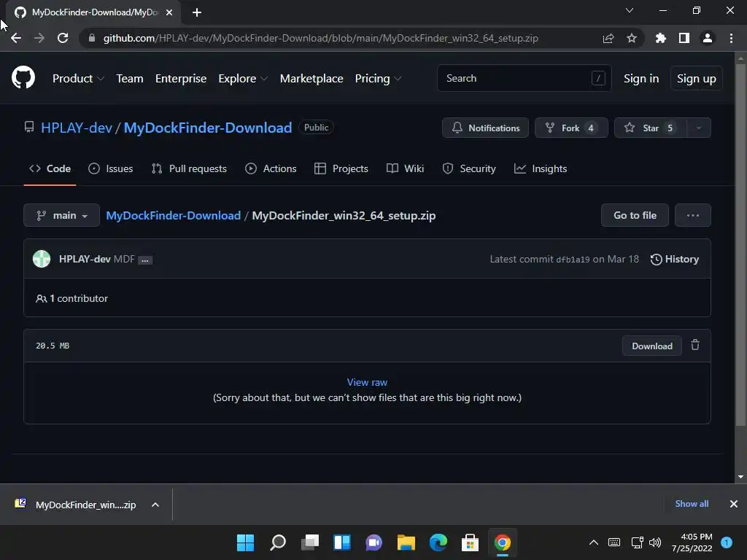
Task: Toggle the Chrome side panel icon
Action: click(x=684, y=38)
